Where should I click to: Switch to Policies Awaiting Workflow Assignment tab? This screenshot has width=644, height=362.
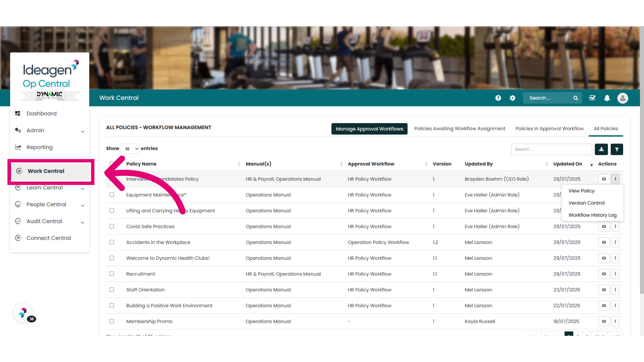460,128
